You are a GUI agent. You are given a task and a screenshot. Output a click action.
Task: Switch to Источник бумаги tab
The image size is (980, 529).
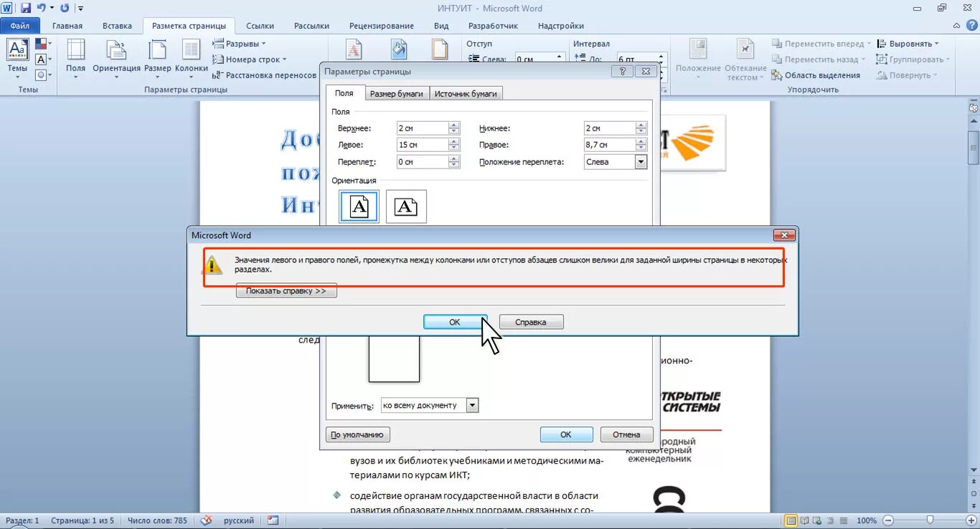tap(466, 94)
